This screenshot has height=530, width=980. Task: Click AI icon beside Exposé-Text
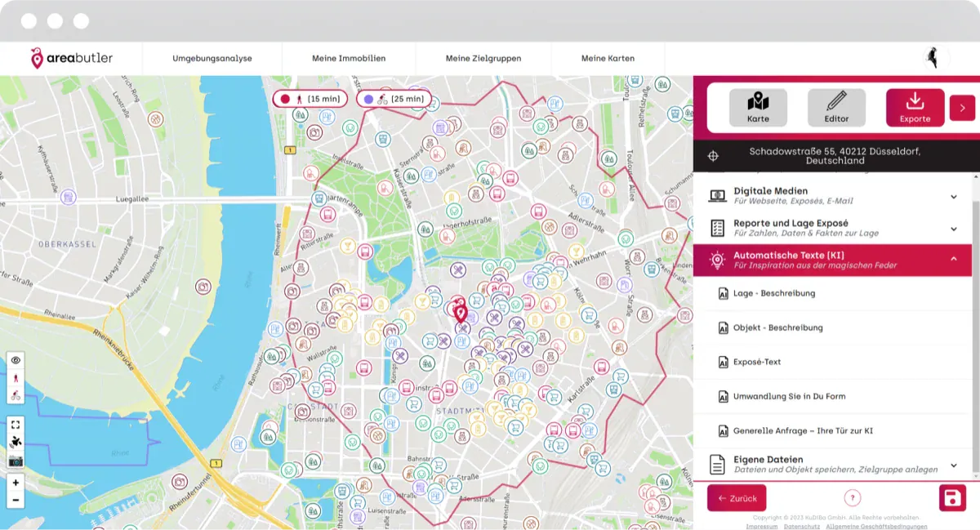723,362
